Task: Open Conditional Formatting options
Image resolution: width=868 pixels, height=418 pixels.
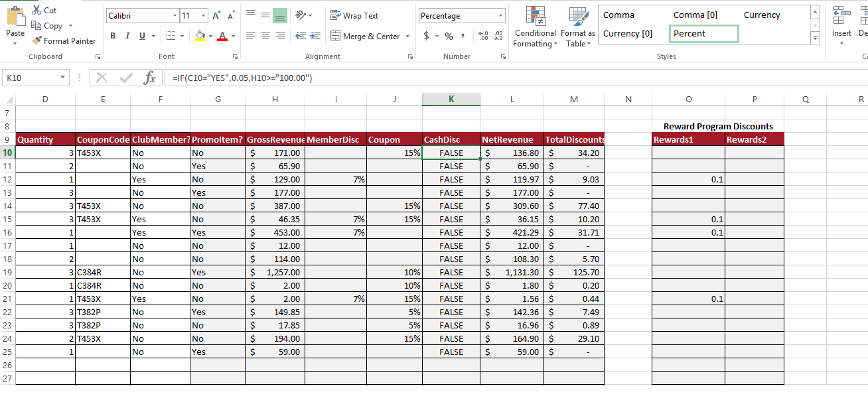Action: [535, 27]
